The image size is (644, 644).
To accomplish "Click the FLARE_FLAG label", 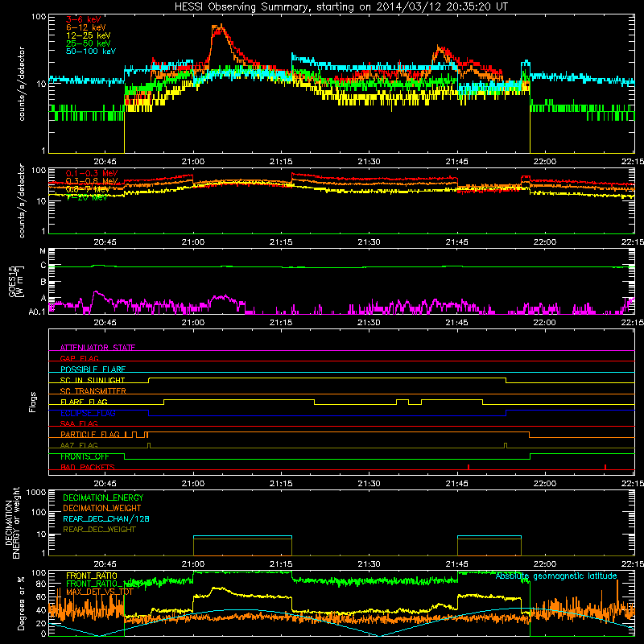I will 84,402.
